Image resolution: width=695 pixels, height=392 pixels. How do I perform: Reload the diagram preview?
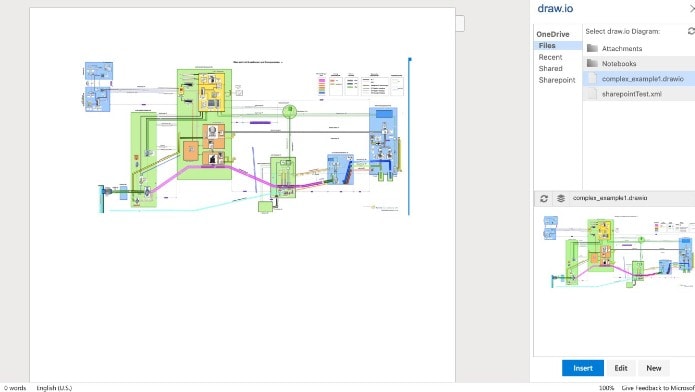click(544, 199)
